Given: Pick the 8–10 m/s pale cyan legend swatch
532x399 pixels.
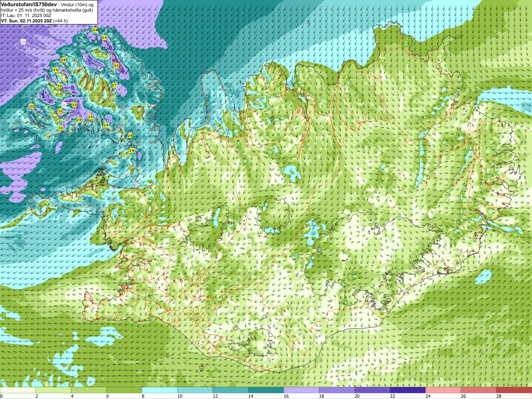Looking at the screenshot, I should pyautogui.click(x=160, y=390).
